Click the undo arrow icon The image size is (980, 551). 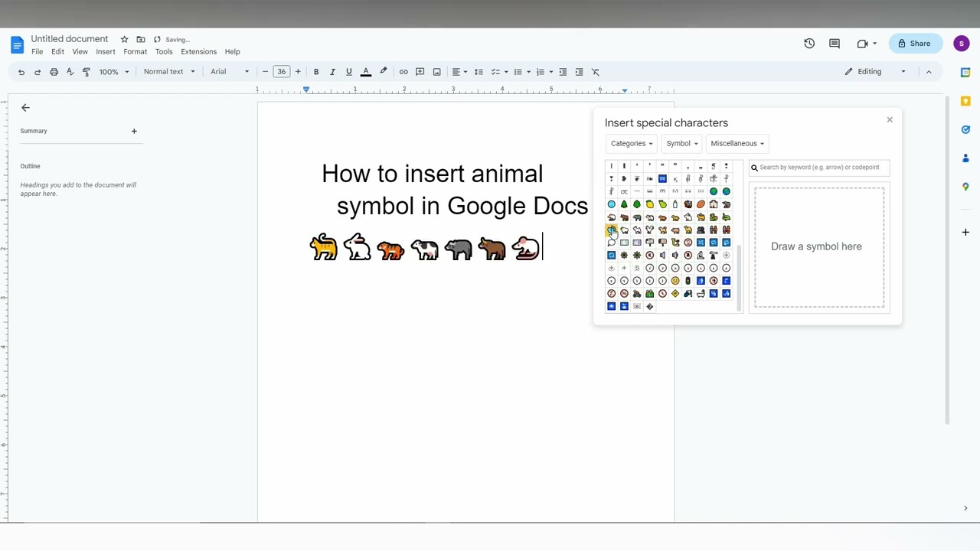point(21,72)
